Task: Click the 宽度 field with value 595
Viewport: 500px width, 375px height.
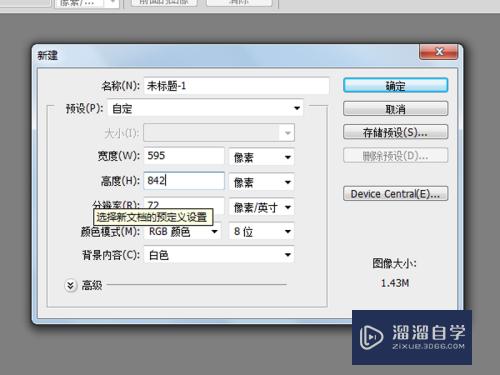Action: click(184, 156)
